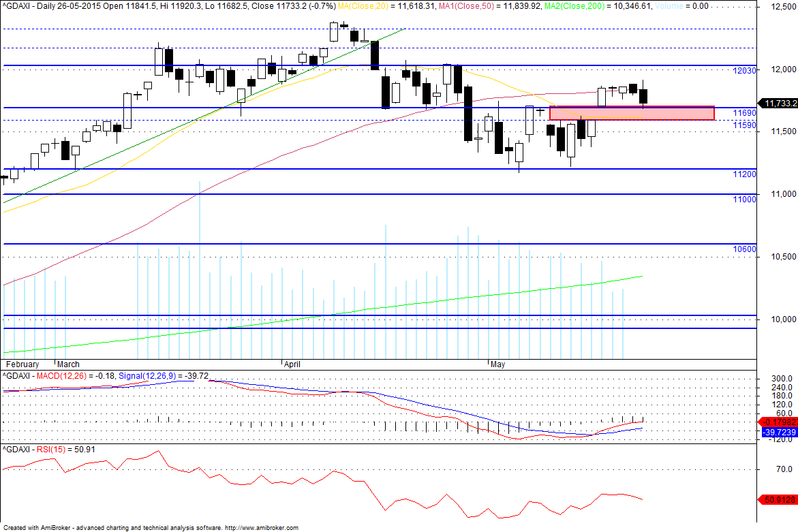798x532 pixels.
Task: Click the May date axis label
Action: coord(497,364)
